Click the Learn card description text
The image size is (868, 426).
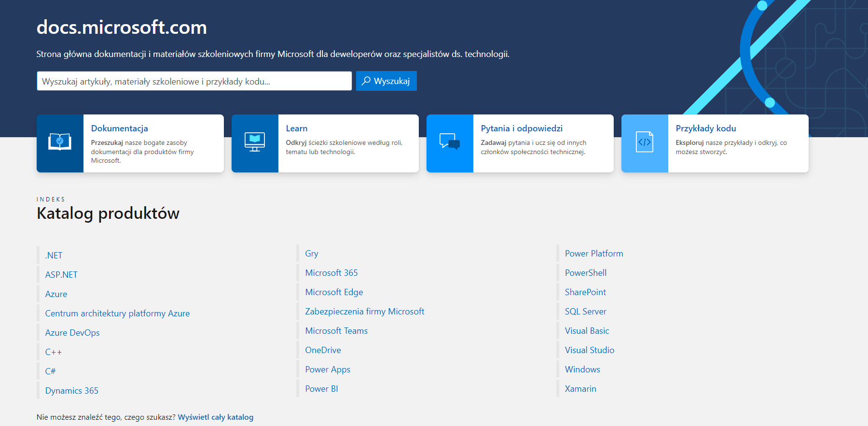click(344, 147)
